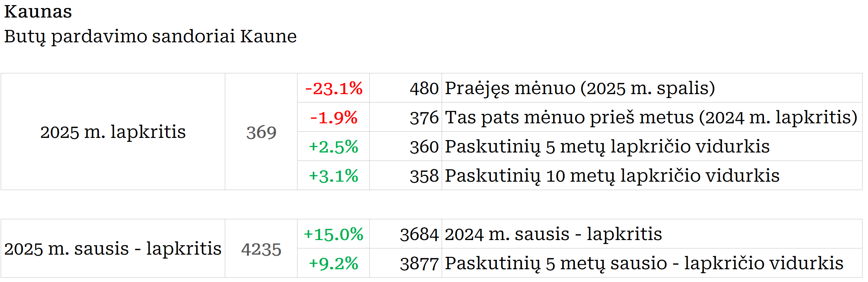Select the green +3.1% cell
Image resolution: width=868 pixels, height=282 pixels.
click(334, 176)
